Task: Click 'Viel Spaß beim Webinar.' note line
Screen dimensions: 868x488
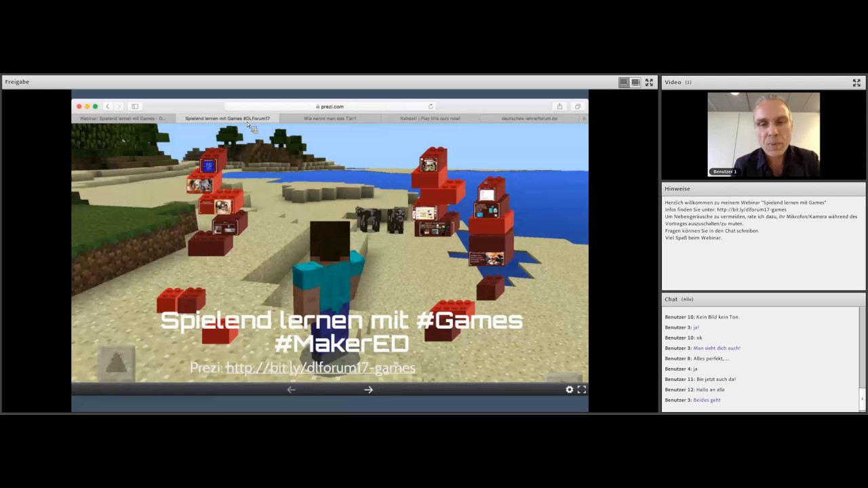Action: 693,238
